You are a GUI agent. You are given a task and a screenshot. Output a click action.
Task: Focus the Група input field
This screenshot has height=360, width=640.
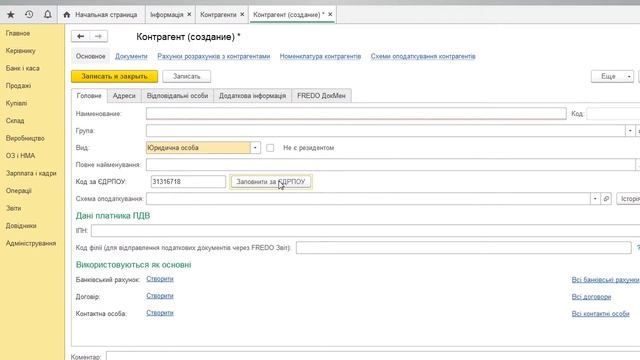[x=386, y=131]
